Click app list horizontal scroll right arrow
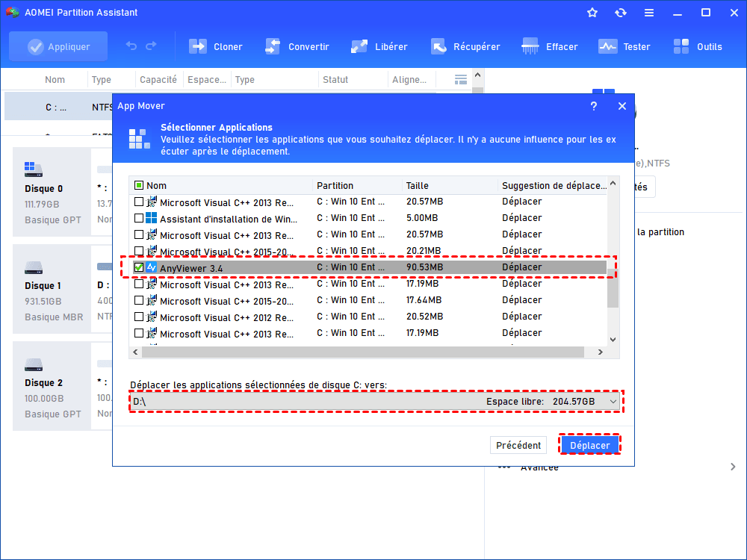 [x=601, y=352]
